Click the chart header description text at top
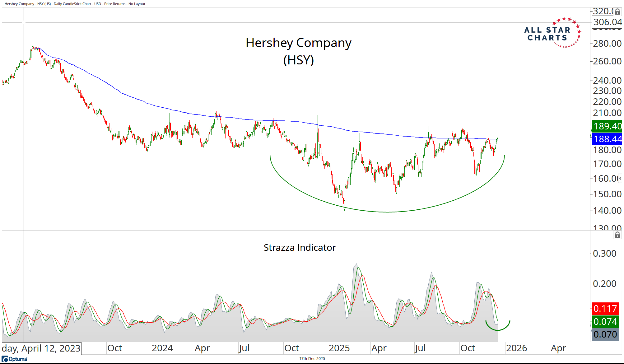Viewport: 624px width, 364px height. click(x=75, y=4)
